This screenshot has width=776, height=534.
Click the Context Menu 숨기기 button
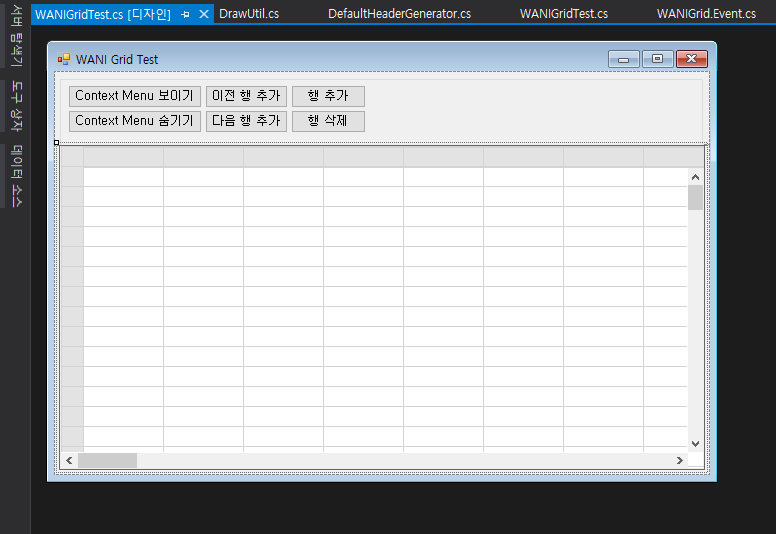coord(135,121)
